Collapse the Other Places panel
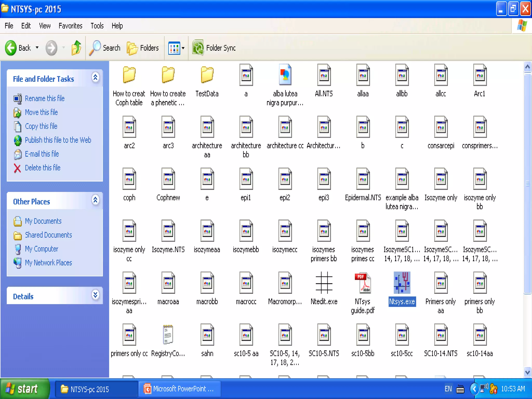532x399 pixels. tap(95, 200)
